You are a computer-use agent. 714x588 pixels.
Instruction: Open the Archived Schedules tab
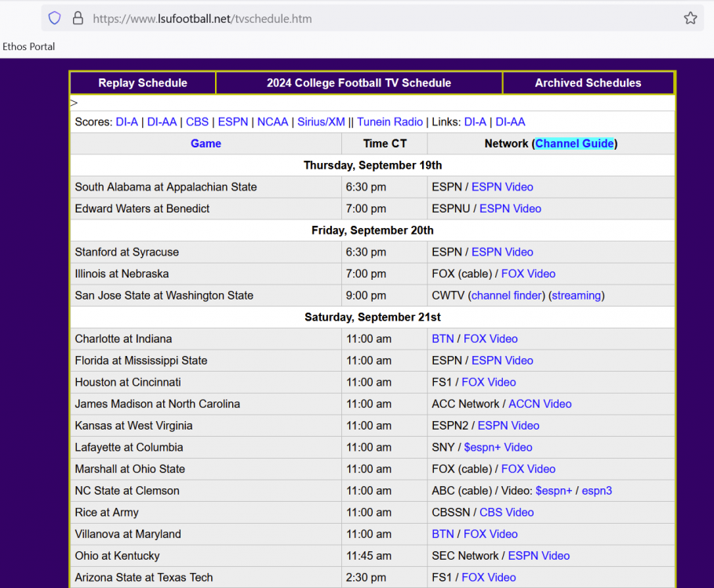click(x=588, y=83)
